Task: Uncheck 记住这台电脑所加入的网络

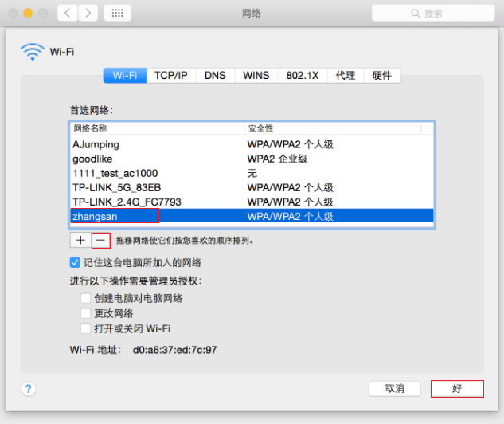Action: click(75, 262)
